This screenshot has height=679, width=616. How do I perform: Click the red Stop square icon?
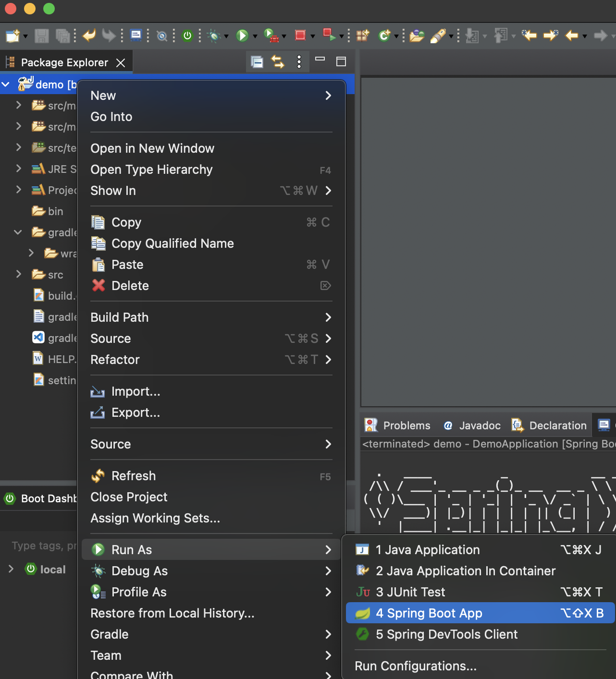tap(300, 35)
